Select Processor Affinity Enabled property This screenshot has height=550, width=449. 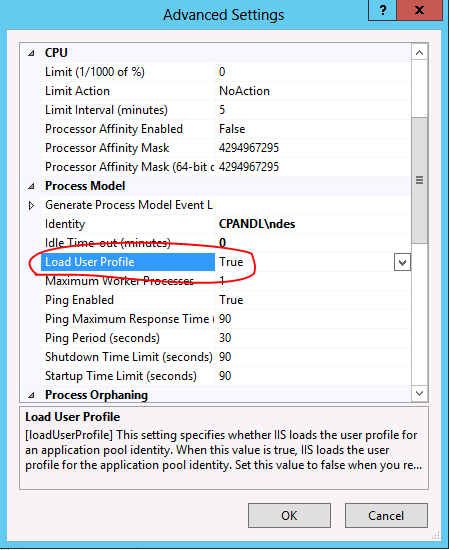[225, 129]
